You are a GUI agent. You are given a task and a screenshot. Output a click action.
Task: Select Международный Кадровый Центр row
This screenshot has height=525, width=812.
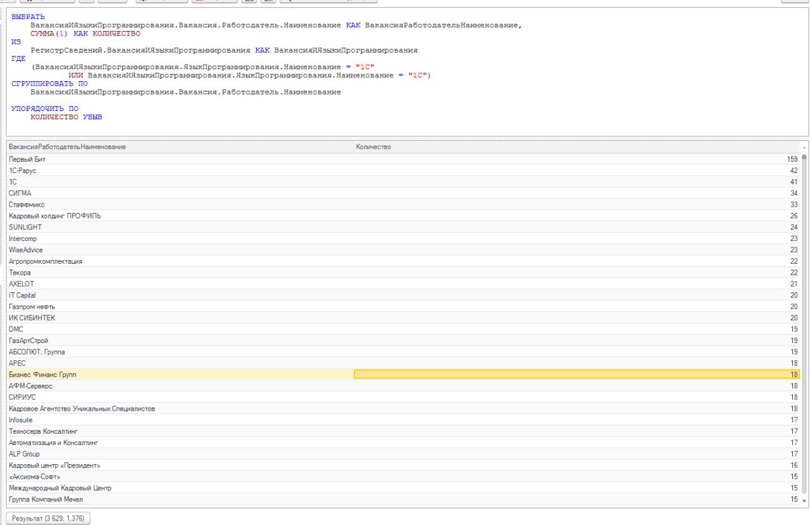point(403,488)
